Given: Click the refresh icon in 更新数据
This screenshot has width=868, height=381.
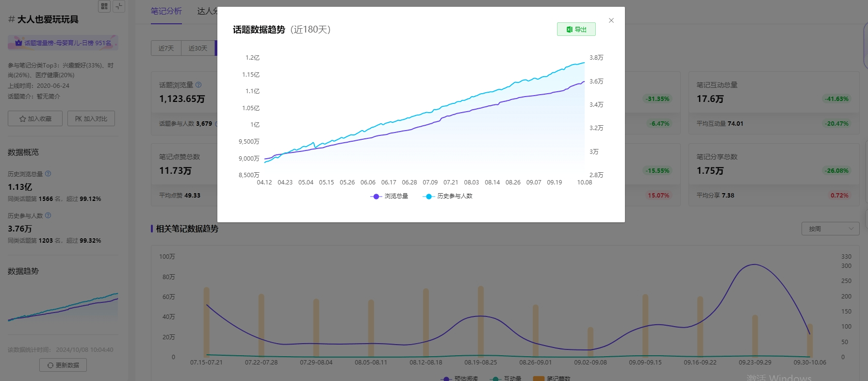Looking at the screenshot, I should [50, 365].
